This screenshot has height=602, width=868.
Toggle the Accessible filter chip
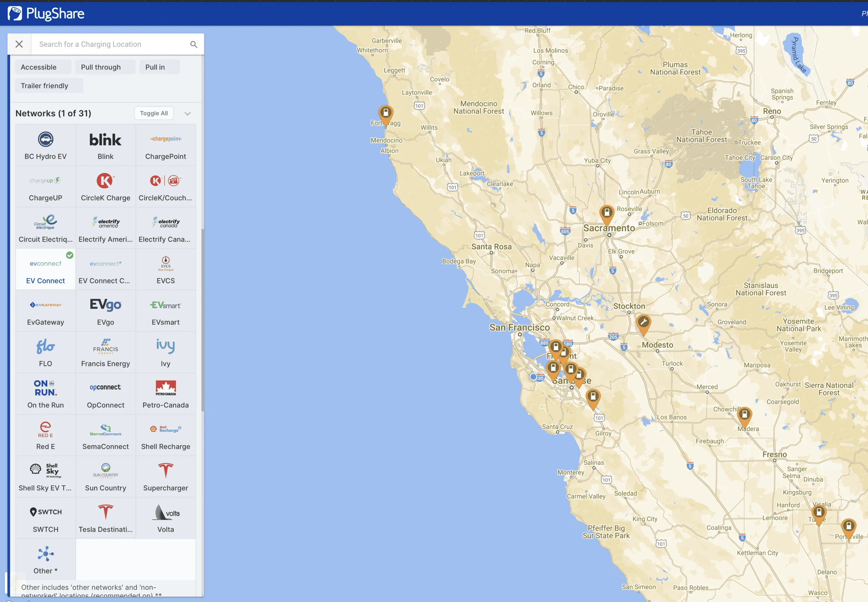click(x=43, y=67)
